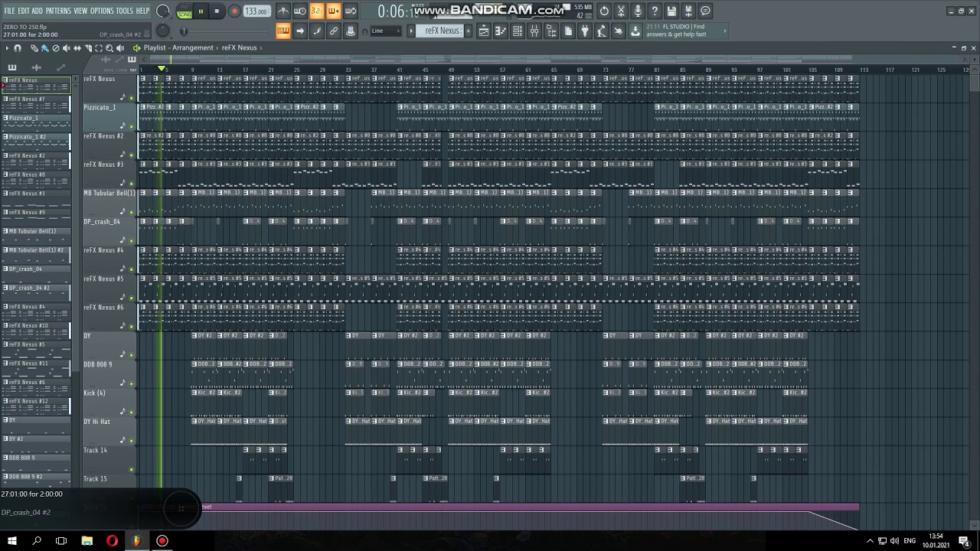Viewport: 980px width, 551px height.
Task: Toggle overdub recording mode
Action: point(334,11)
